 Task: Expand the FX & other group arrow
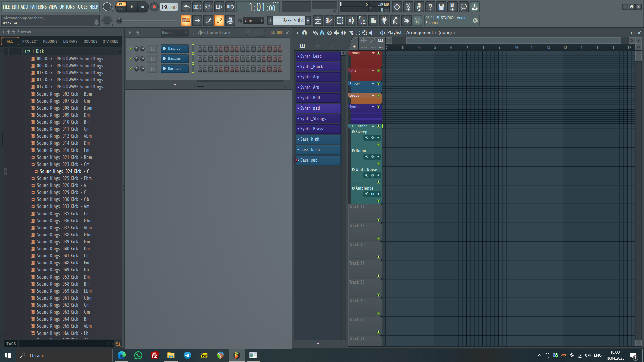[373, 126]
